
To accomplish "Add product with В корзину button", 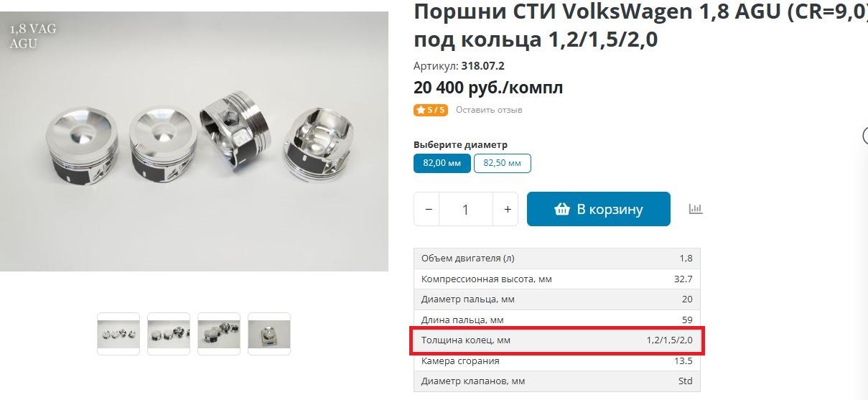I will point(599,209).
